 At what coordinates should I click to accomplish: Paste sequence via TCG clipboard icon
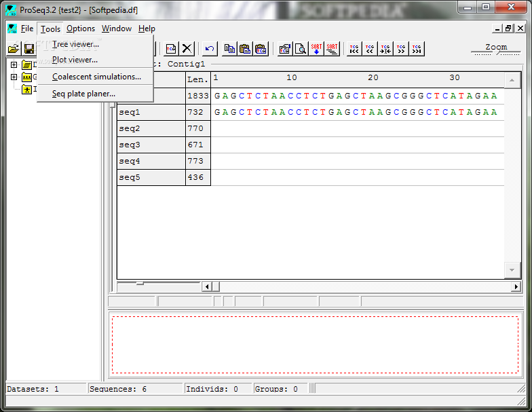pos(261,49)
